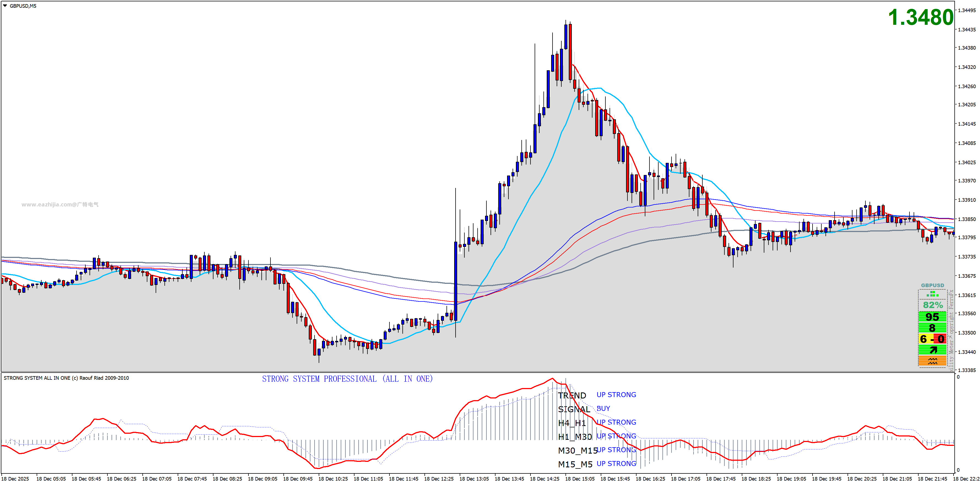
Task: Click the 18 Dec 12:25 time axis label
Action: pyautogui.click(x=439, y=479)
